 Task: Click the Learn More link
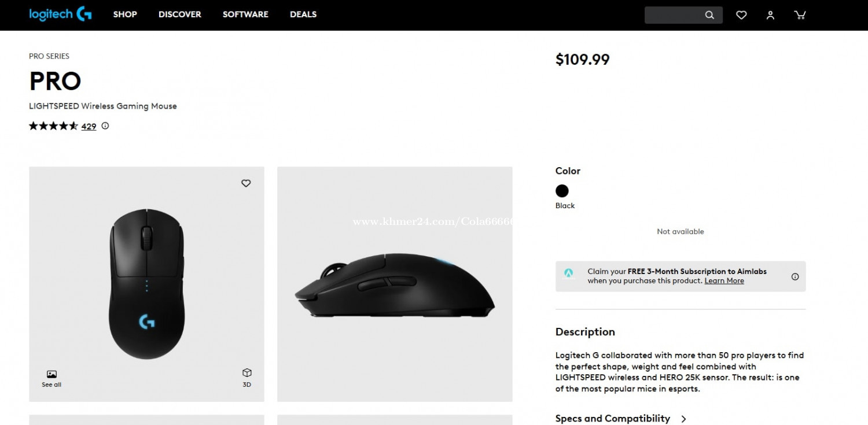pyautogui.click(x=724, y=281)
